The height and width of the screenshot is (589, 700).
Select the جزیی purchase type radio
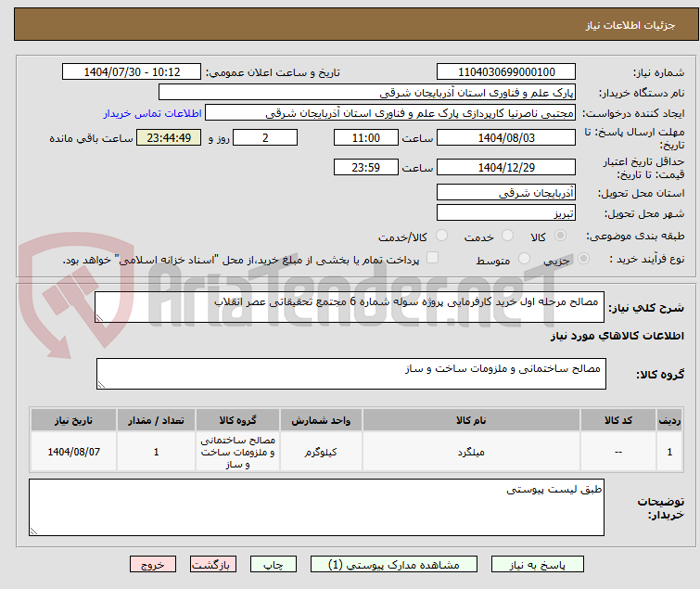[583, 259]
